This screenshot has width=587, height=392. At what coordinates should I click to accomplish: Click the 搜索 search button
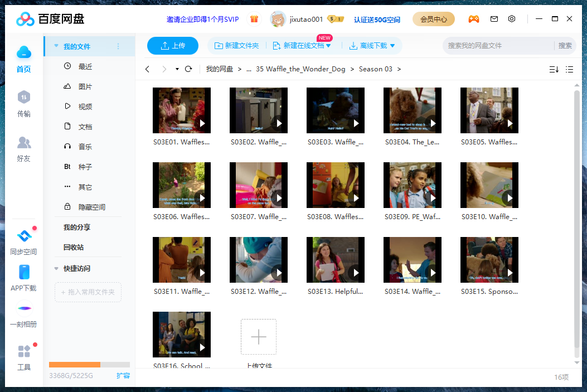pyautogui.click(x=565, y=46)
